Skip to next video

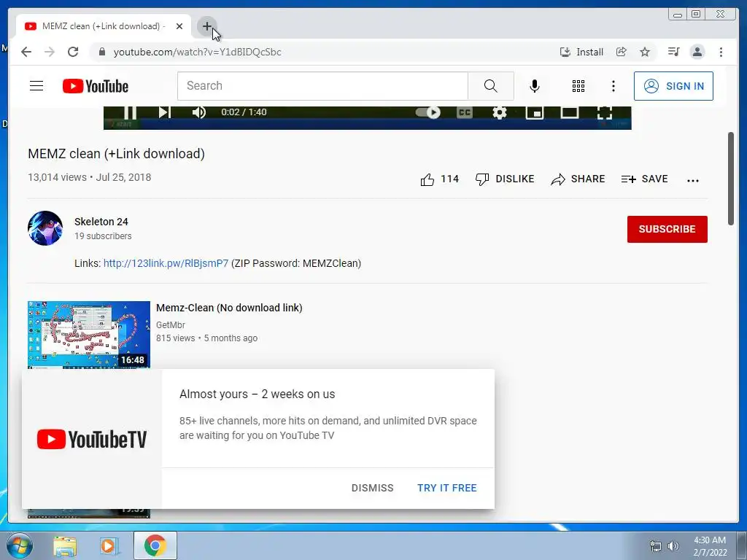[164, 112]
